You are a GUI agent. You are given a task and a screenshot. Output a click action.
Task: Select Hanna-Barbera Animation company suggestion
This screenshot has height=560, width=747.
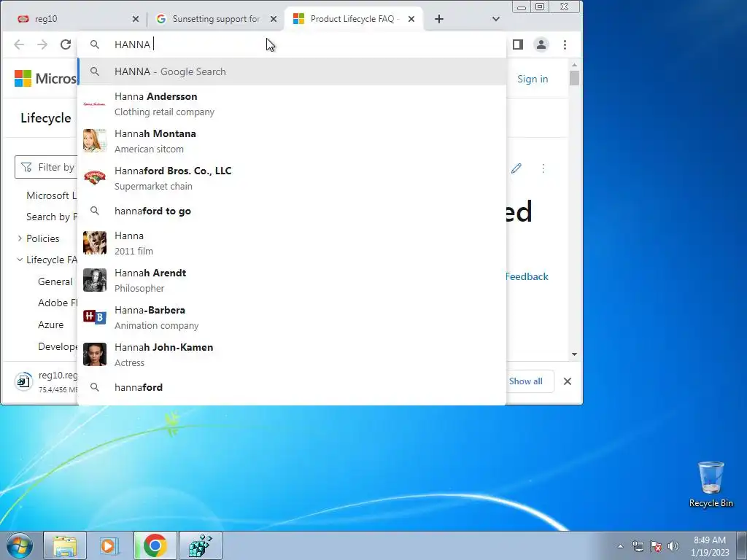click(292, 318)
